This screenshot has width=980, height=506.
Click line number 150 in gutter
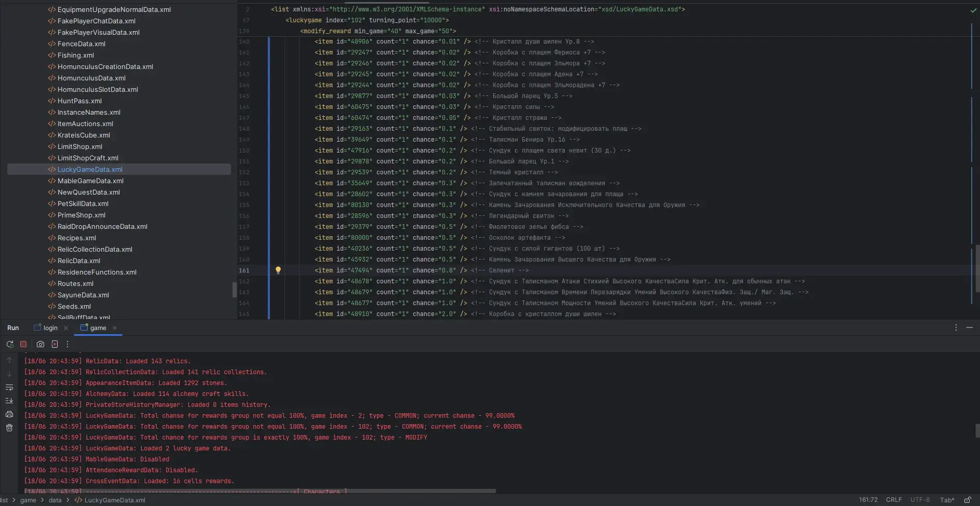tap(244, 151)
